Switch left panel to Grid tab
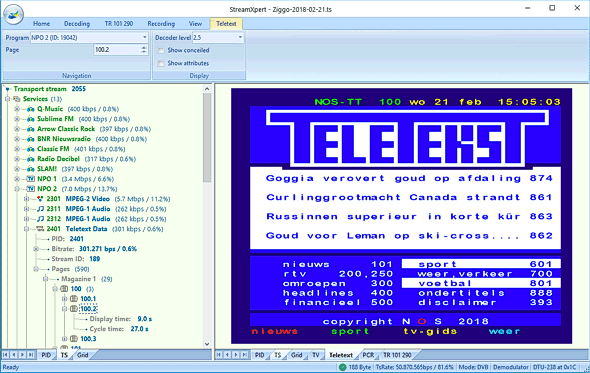The height and width of the screenshot is (373, 590). coord(82,355)
